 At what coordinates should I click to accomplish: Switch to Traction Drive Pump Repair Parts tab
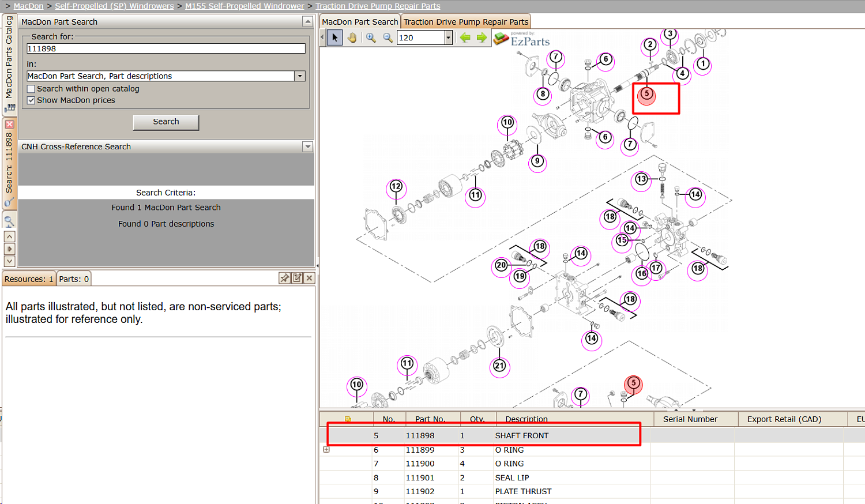(x=466, y=22)
